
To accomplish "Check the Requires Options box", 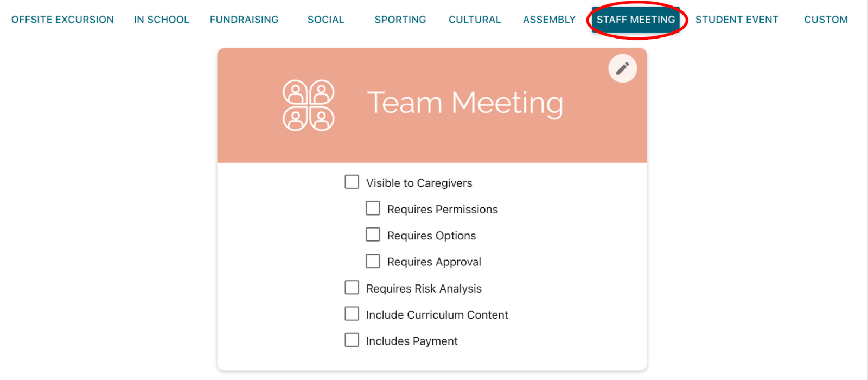I will (373, 235).
